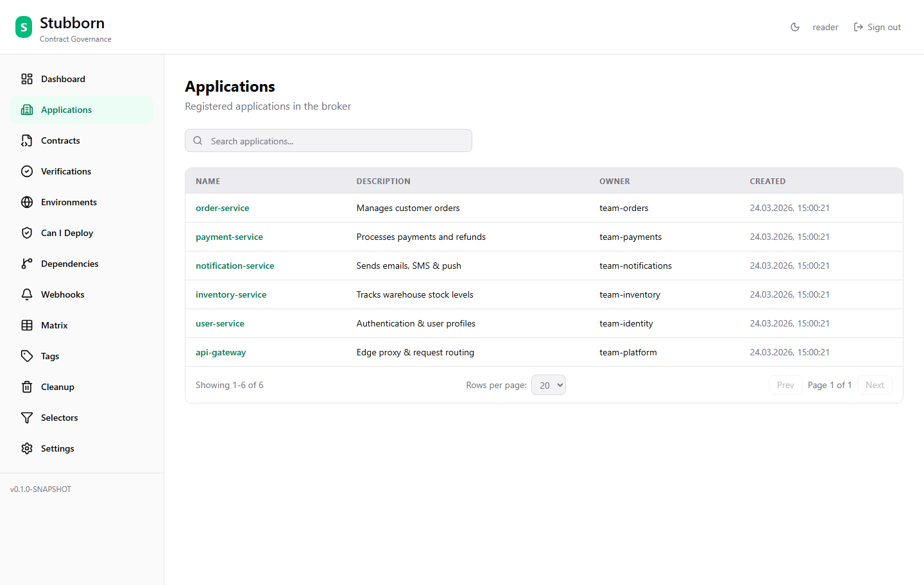The height and width of the screenshot is (585, 924).
Task: Click the Cleanup trash icon
Action: click(26, 386)
